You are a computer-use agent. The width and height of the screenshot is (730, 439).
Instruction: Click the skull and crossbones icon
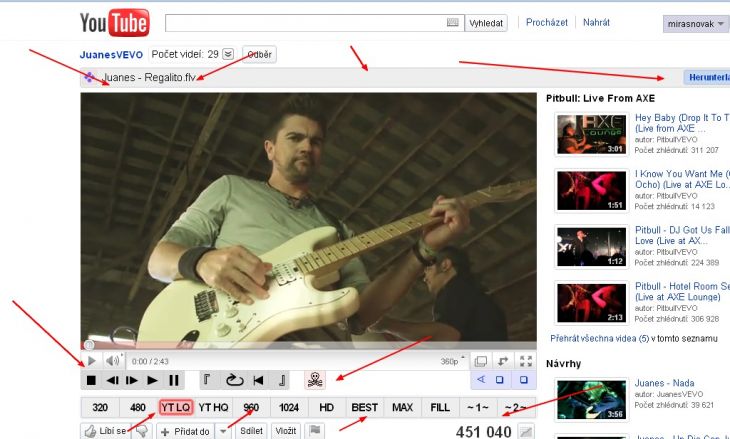coord(315,380)
